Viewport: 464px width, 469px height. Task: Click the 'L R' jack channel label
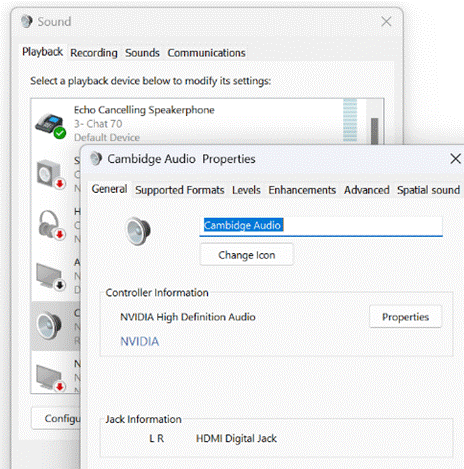click(157, 438)
